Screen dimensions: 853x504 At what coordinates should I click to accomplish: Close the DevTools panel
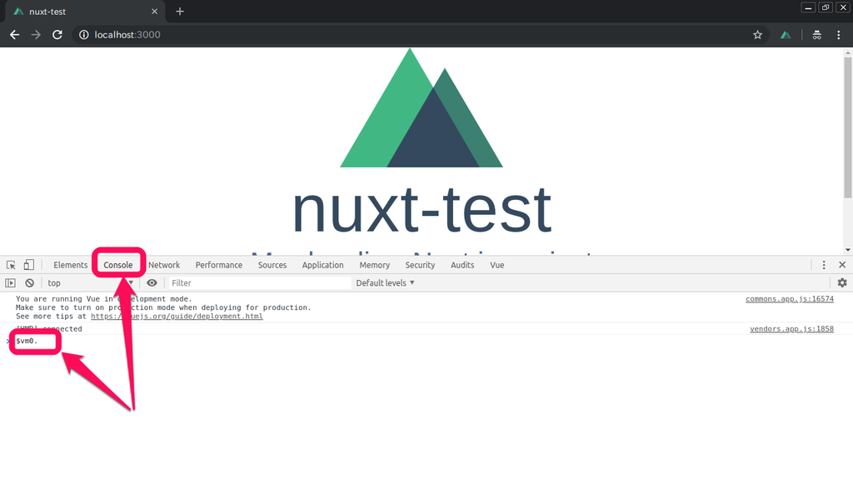[x=842, y=265]
